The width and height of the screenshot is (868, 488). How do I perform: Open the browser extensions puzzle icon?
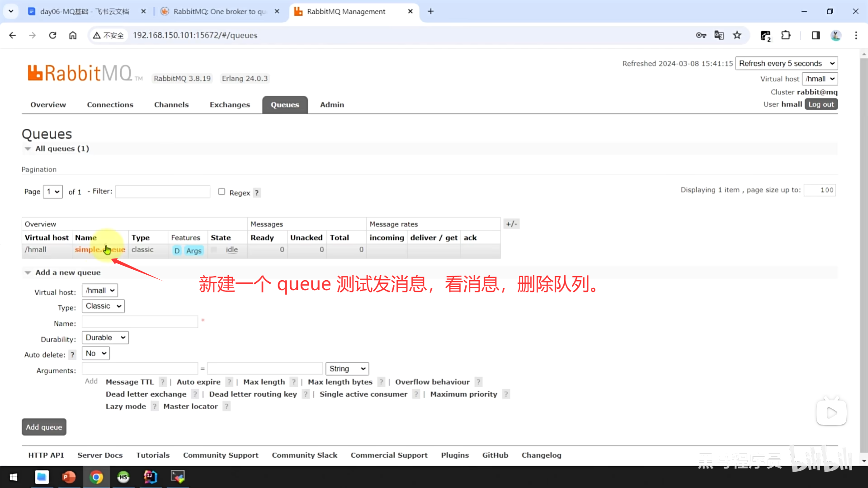click(x=786, y=35)
